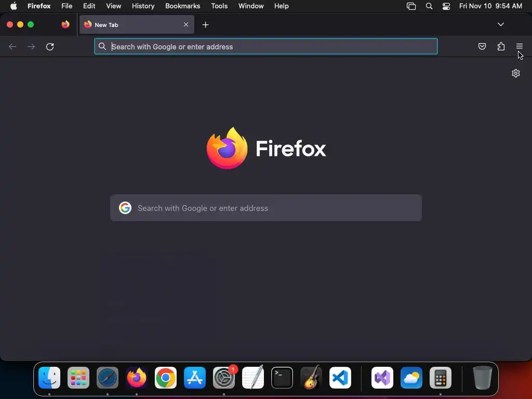Open the Window menu
The width and height of the screenshot is (532, 399).
coord(251,6)
